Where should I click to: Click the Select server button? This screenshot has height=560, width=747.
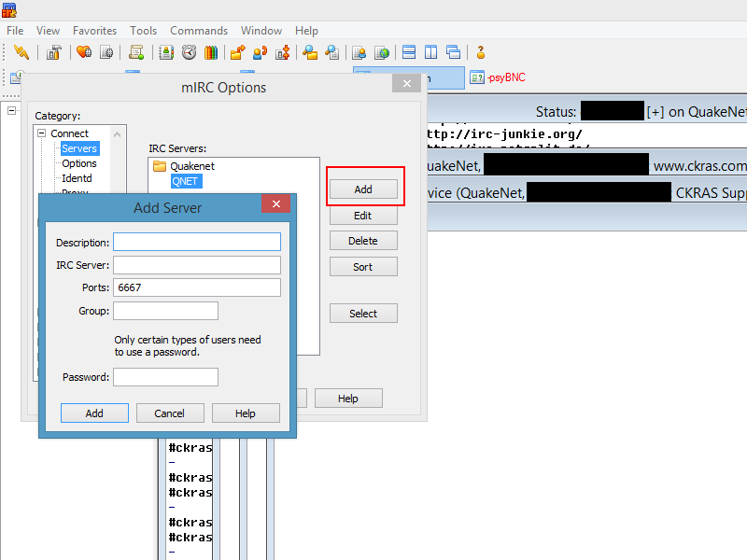point(363,314)
